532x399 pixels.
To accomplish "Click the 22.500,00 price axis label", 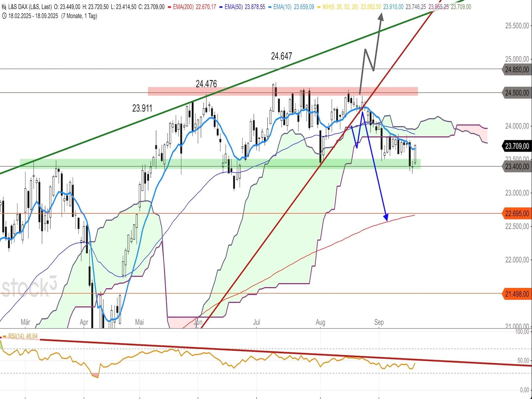I will point(517,226).
